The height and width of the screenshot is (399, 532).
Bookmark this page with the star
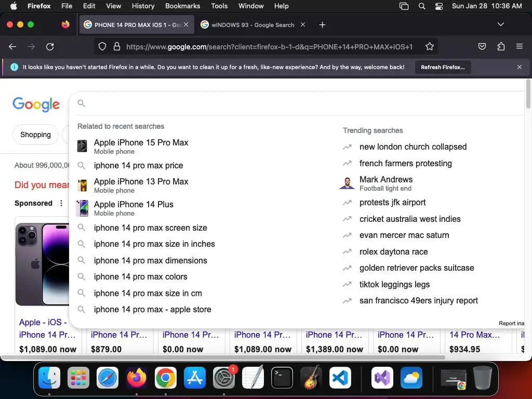point(430,46)
